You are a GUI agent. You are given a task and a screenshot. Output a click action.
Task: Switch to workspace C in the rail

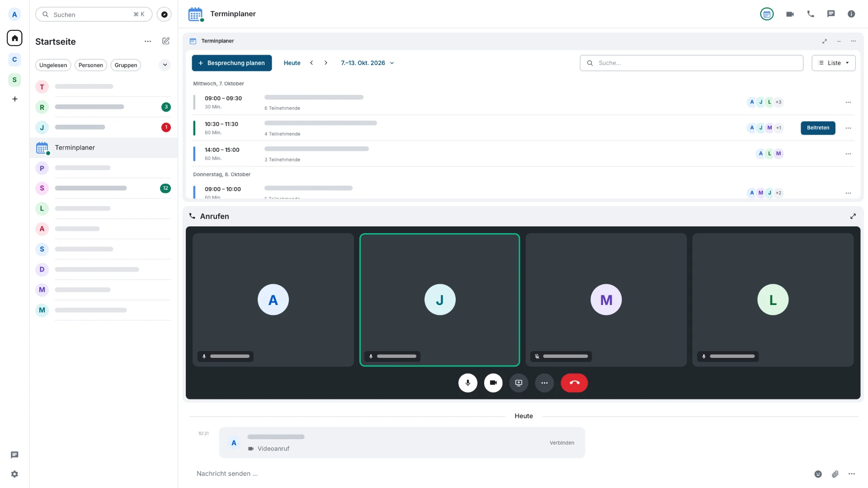[14, 60]
